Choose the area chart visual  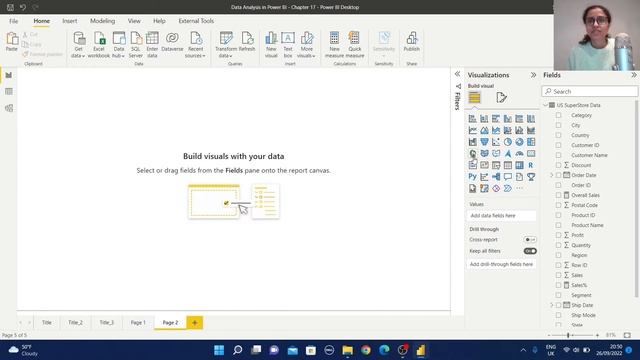point(484,131)
